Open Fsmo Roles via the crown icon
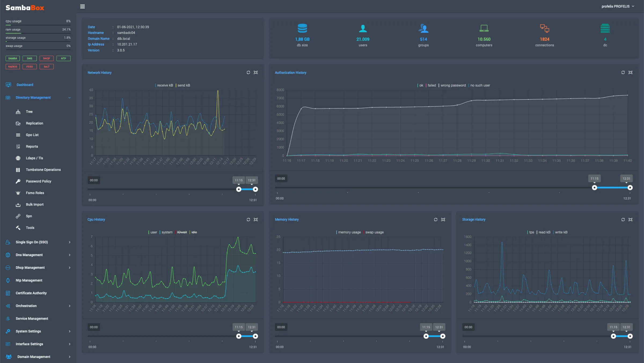Viewport: 644px width, 363px height. (18, 193)
